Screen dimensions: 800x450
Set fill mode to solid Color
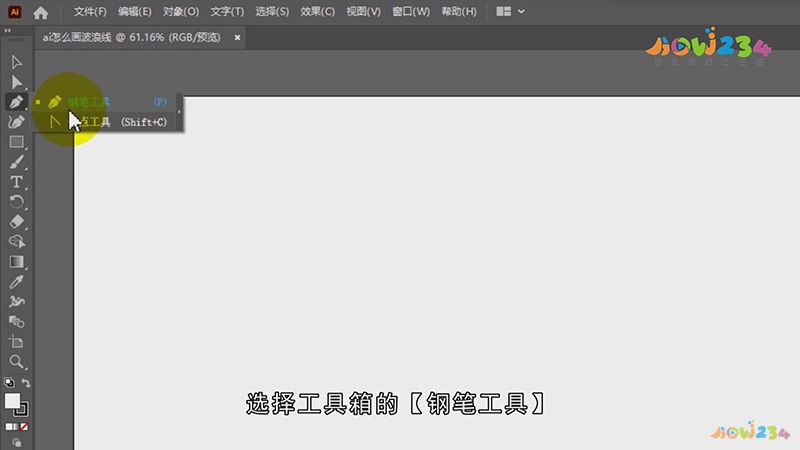8,427
